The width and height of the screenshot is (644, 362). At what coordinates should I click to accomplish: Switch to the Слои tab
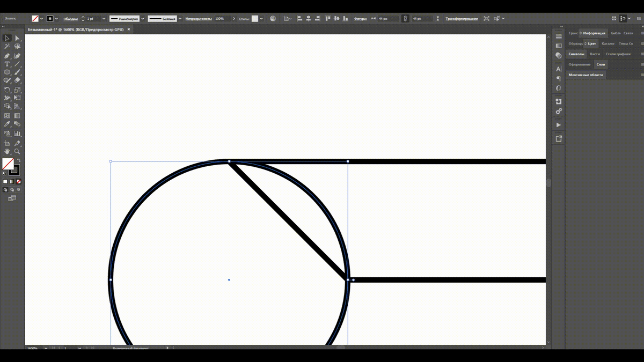601,64
